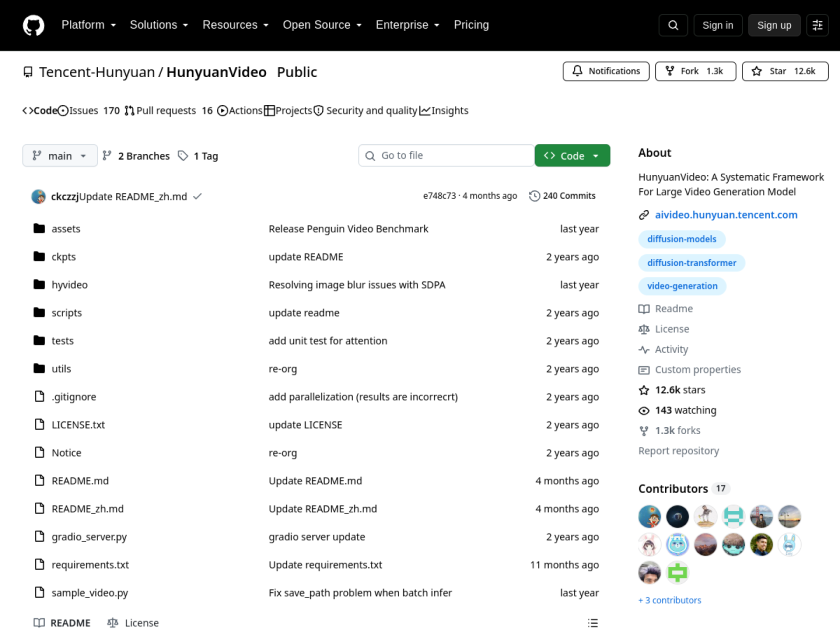Click the Sign in button
Viewport: 840px width, 630px height.
(x=717, y=25)
